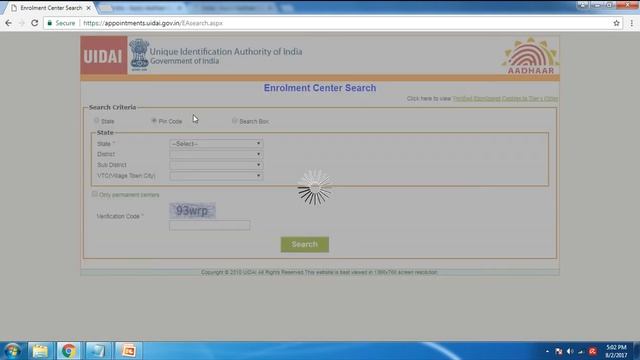
Task: Click the address bar URL
Action: coord(153,23)
